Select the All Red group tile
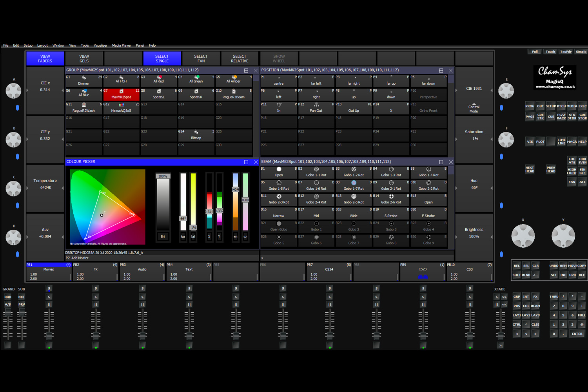Image resolution: width=588 pixels, height=392 pixels. click(159, 81)
